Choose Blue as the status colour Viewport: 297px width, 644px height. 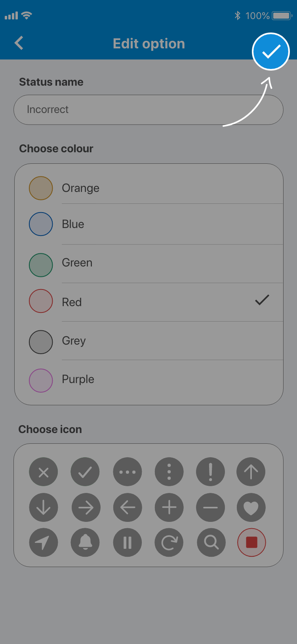pyautogui.click(x=73, y=224)
